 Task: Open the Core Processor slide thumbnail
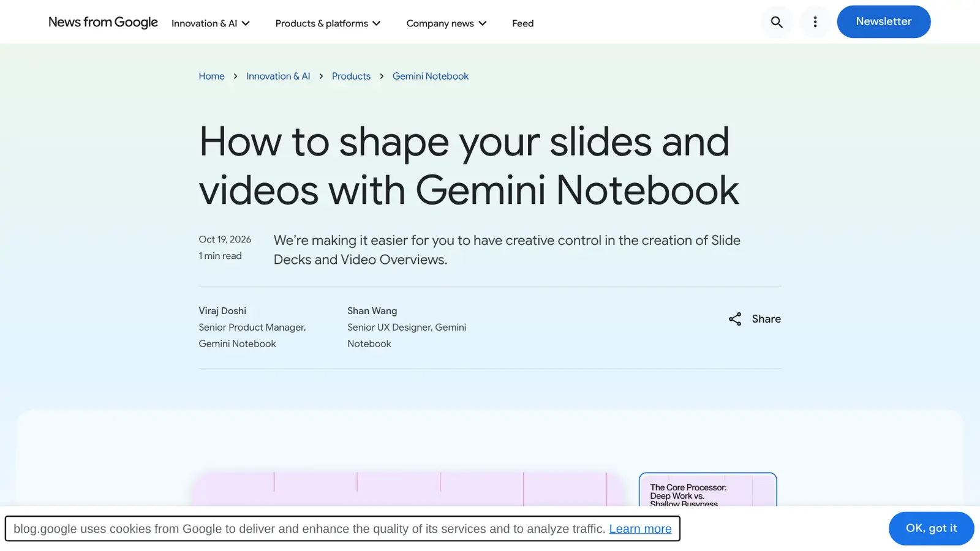coord(708,489)
